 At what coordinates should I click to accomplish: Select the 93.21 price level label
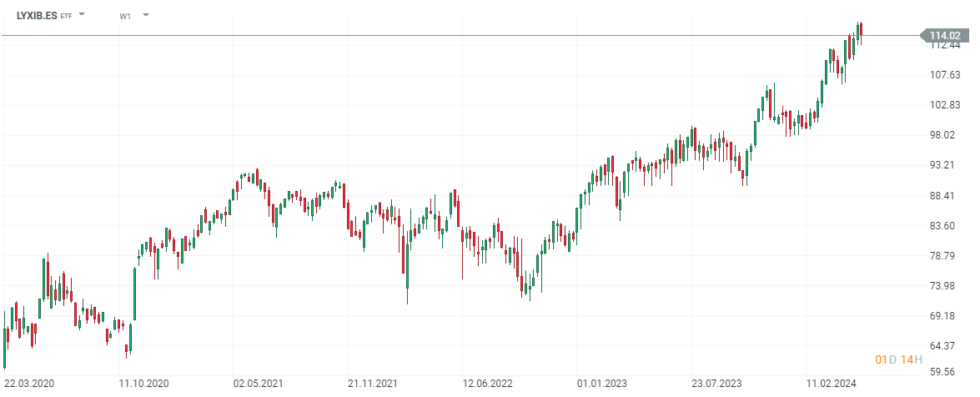point(945,165)
